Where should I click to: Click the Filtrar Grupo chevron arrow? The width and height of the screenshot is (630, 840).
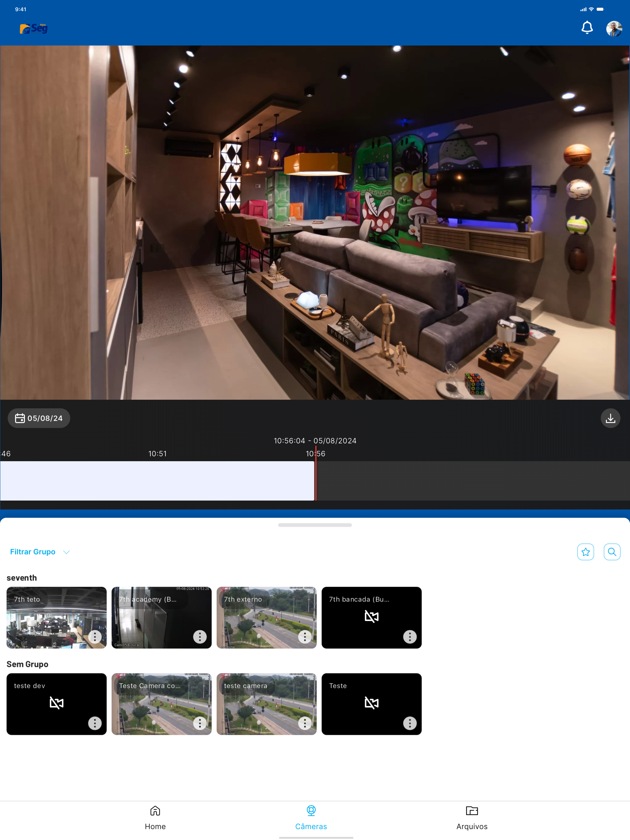click(66, 552)
